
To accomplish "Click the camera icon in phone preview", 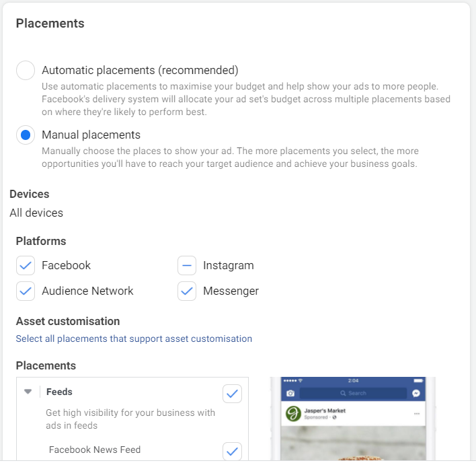I will pos(290,394).
